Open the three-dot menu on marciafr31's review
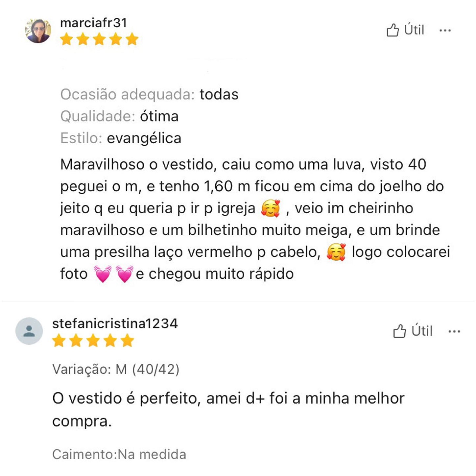Screen dimensions: 476x476 pos(445,31)
